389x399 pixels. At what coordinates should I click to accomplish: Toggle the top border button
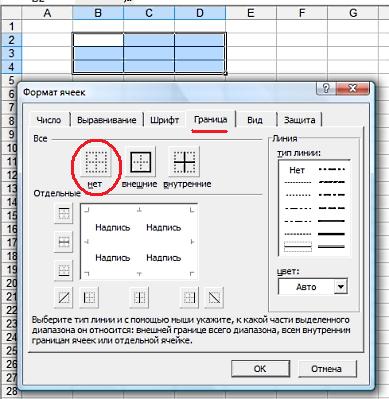(63, 213)
